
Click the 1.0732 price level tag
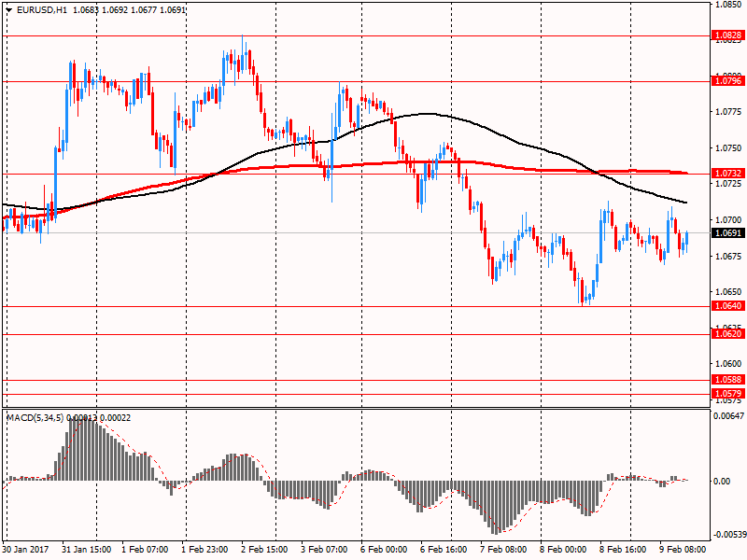coord(727,174)
